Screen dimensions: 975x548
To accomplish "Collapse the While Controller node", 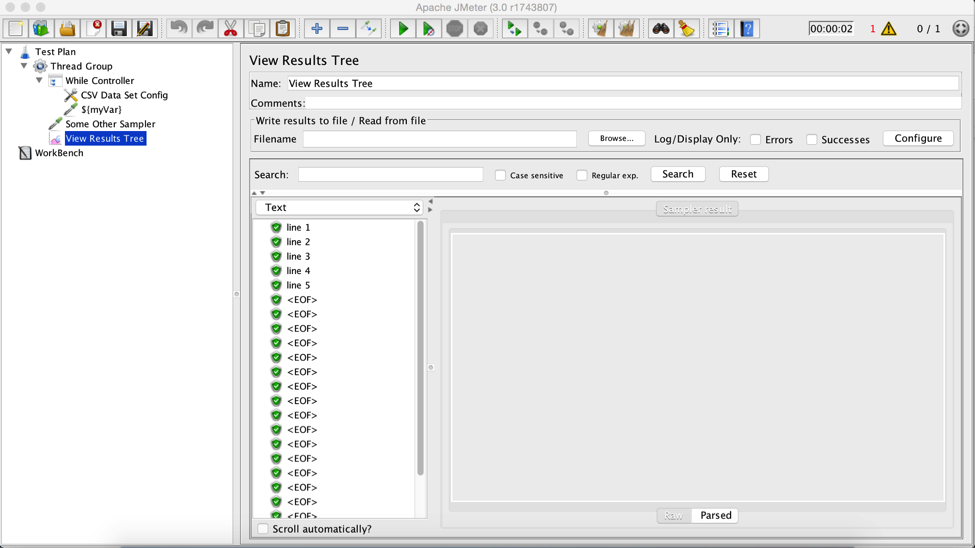I will (39, 80).
